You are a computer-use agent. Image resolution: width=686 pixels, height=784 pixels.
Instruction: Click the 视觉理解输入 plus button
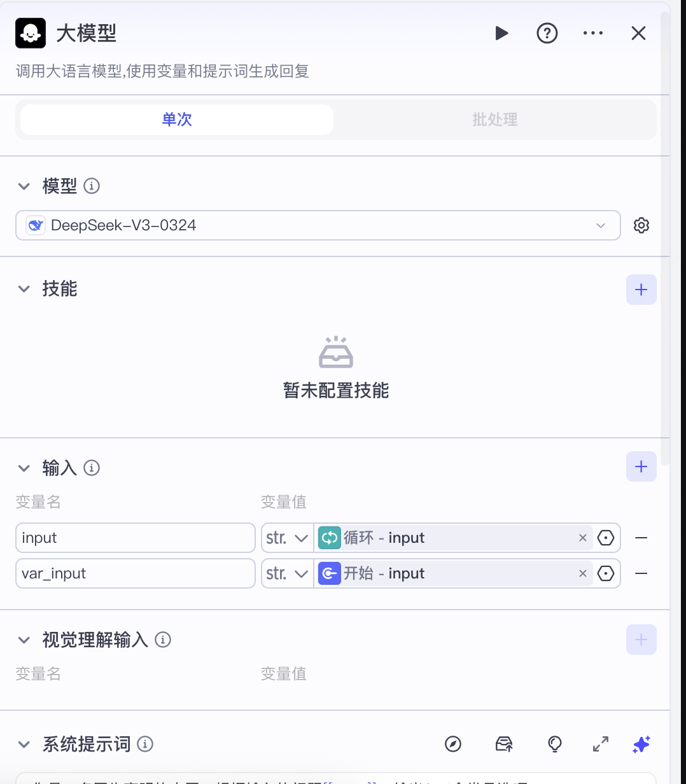click(641, 640)
